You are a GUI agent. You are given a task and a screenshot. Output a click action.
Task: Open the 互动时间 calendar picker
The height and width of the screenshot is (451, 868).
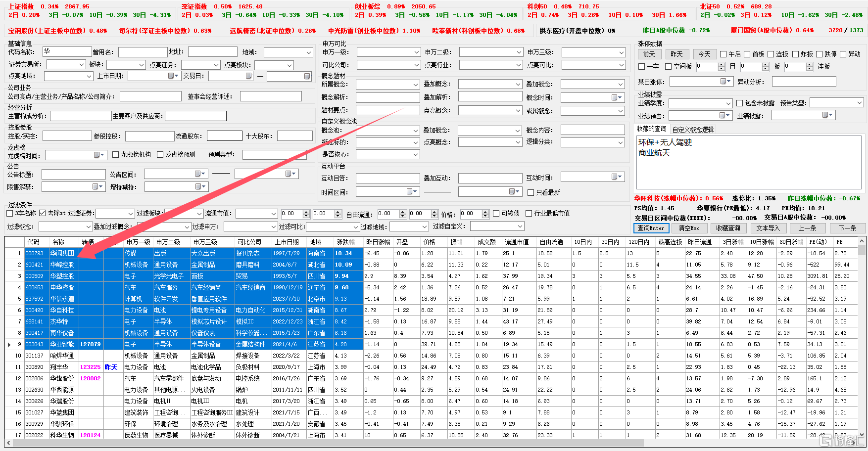(x=617, y=177)
